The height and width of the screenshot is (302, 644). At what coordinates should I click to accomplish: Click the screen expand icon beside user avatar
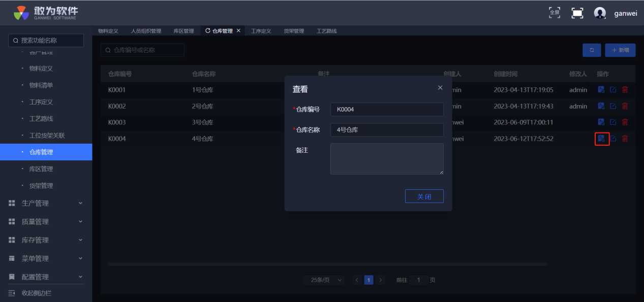tap(577, 13)
